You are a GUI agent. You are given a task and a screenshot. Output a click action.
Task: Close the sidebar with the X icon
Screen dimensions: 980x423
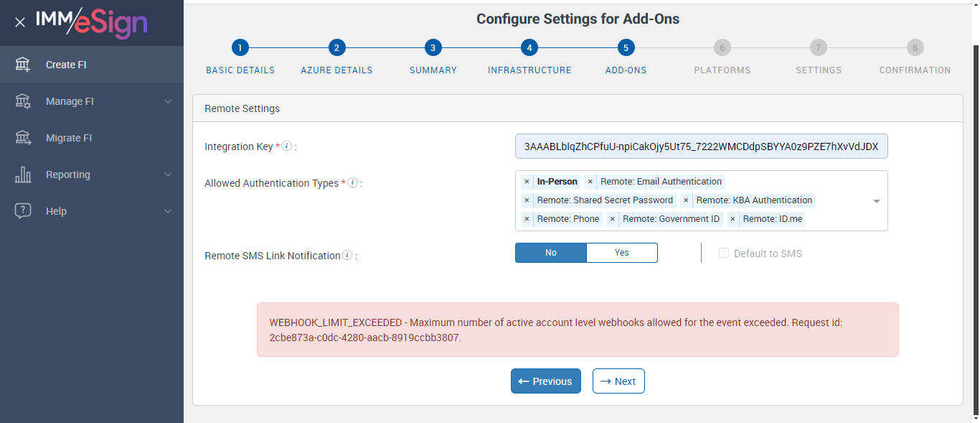(20, 22)
